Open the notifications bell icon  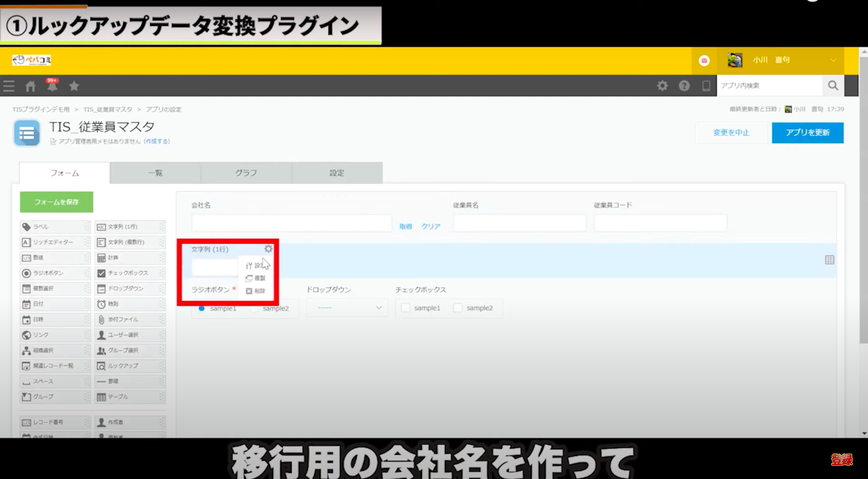pos(52,86)
